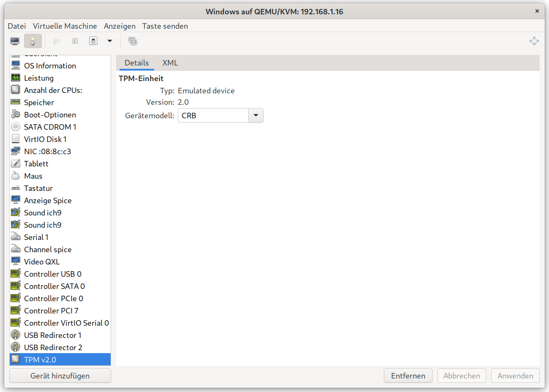The width and height of the screenshot is (549, 392).
Task: Select NIC :08:8c:c3 network device
Action: click(x=47, y=151)
